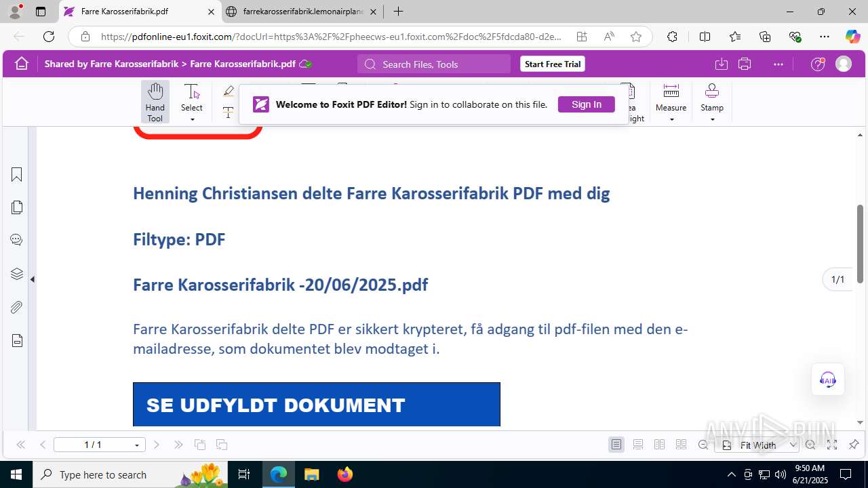The height and width of the screenshot is (488, 868).
Task: Enable single page view
Action: [x=616, y=445]
